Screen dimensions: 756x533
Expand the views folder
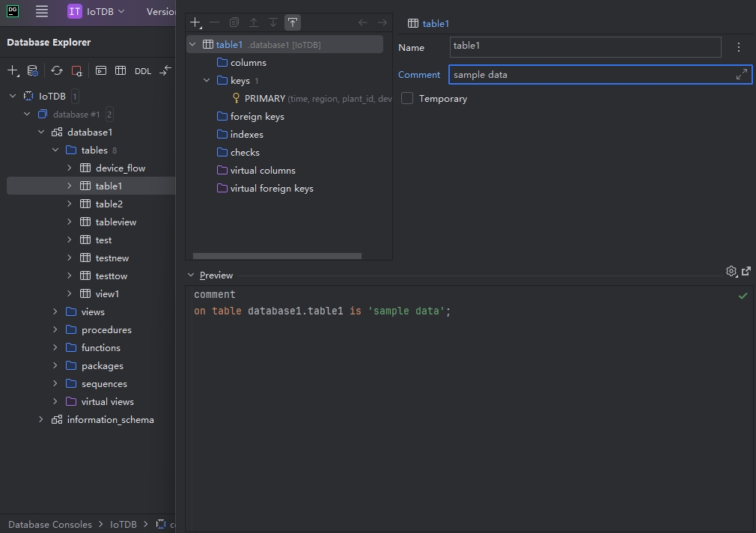[55, 311]
